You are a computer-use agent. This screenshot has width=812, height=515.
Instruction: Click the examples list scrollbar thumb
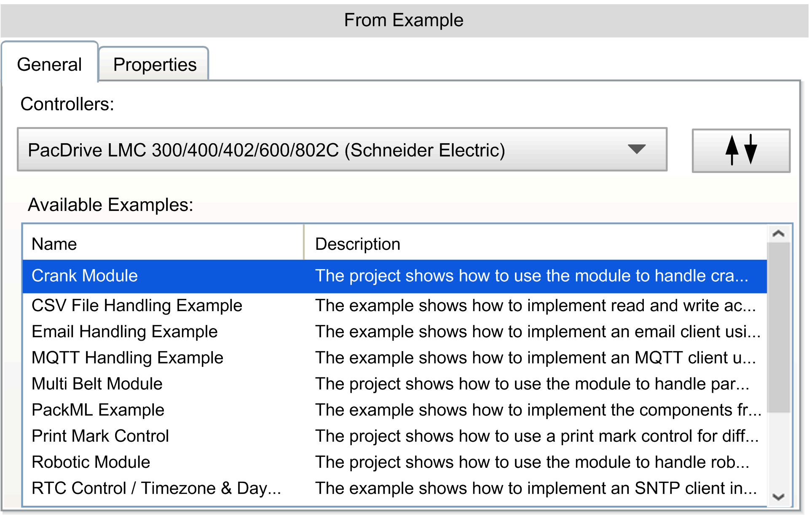(778, 326)
